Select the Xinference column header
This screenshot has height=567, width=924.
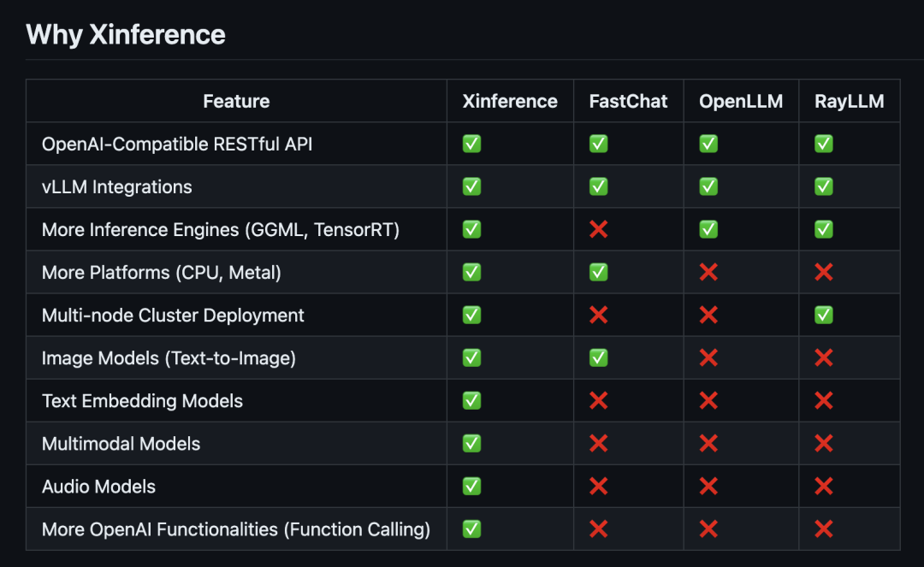click(510, 101)
